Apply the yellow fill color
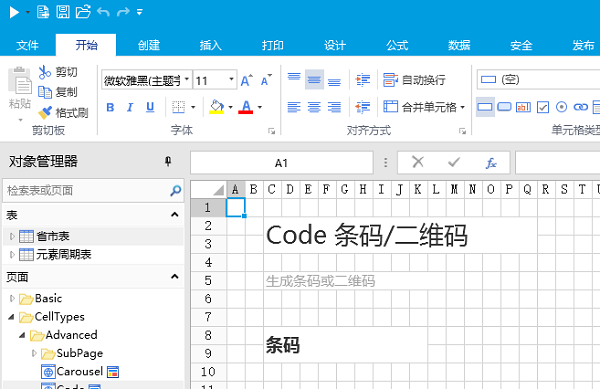 (x=217, y=107)
